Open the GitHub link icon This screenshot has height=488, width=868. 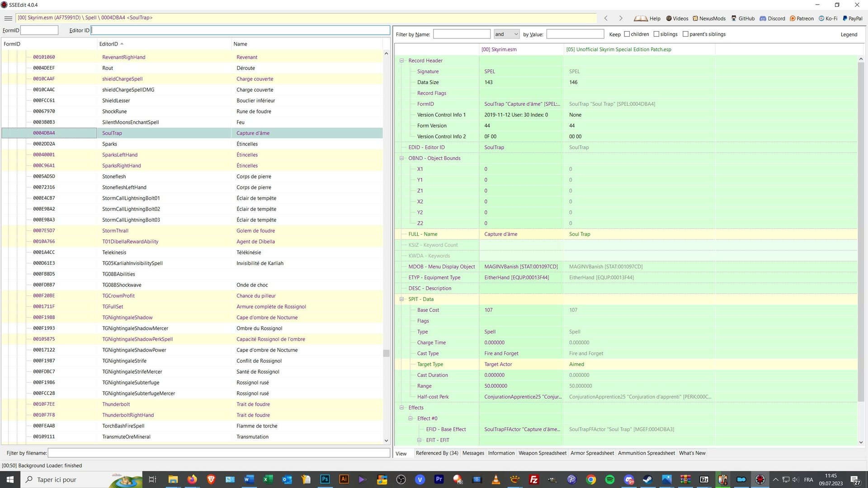(734, 19)
